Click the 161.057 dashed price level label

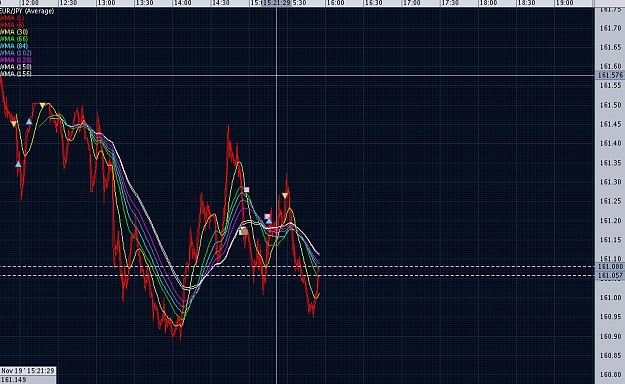pyautogui.click(x=610, y=276)
